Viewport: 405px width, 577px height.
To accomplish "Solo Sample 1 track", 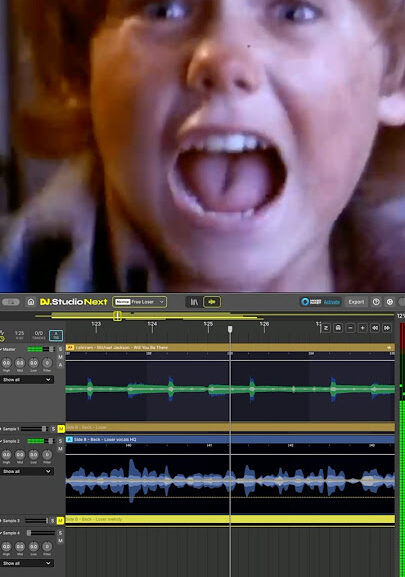I will click(53, 429).
